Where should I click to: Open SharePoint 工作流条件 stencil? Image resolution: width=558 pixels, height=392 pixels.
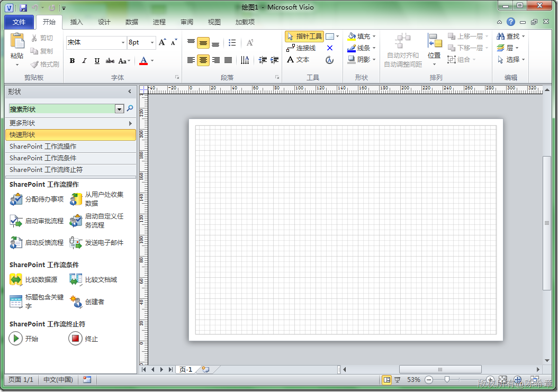tap(70, 158)
